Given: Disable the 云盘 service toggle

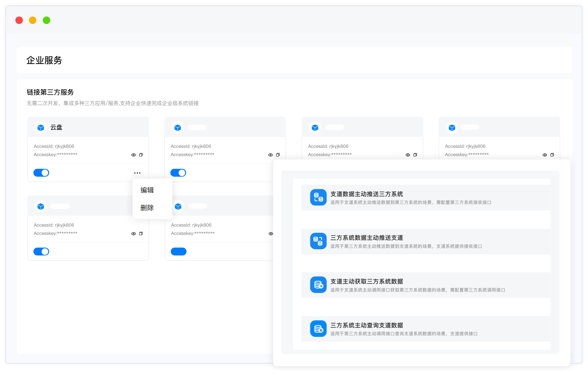Looking at the screenshot, I should pyautogui.click(x=41, y=173).
